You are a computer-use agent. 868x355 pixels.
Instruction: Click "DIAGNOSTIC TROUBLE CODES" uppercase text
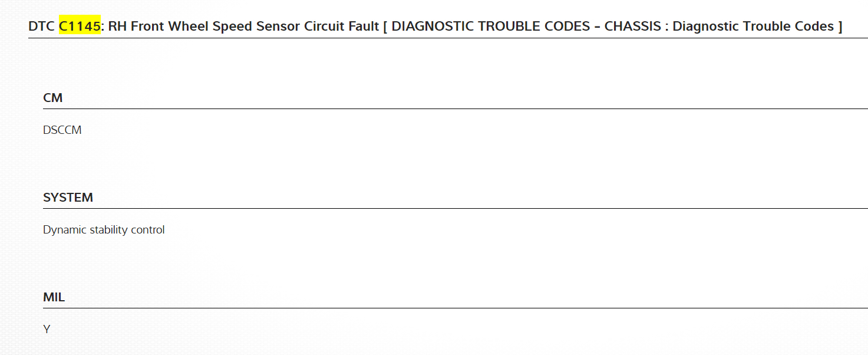491,27
